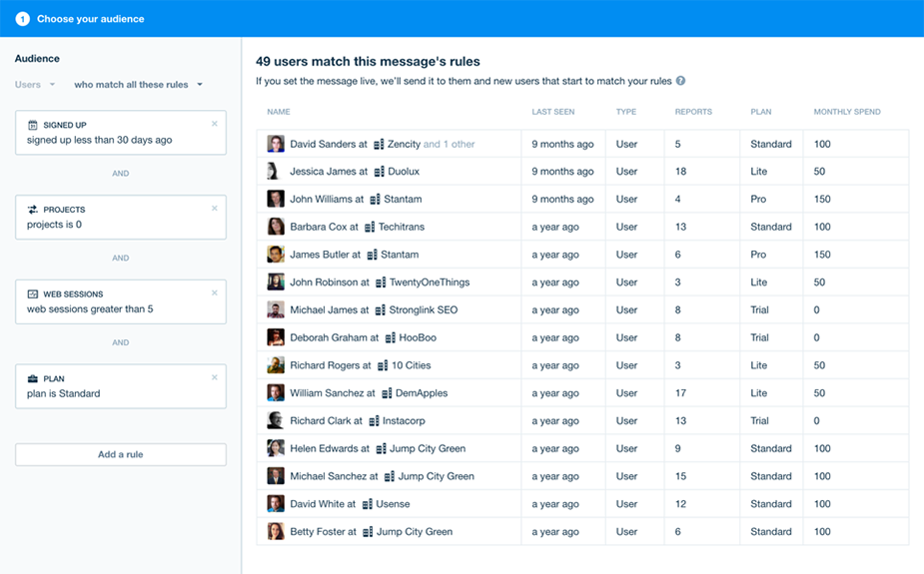Click the Signed Up calendar icon
The height and width of the screenshot is (574, 924).
click(33, 125)
